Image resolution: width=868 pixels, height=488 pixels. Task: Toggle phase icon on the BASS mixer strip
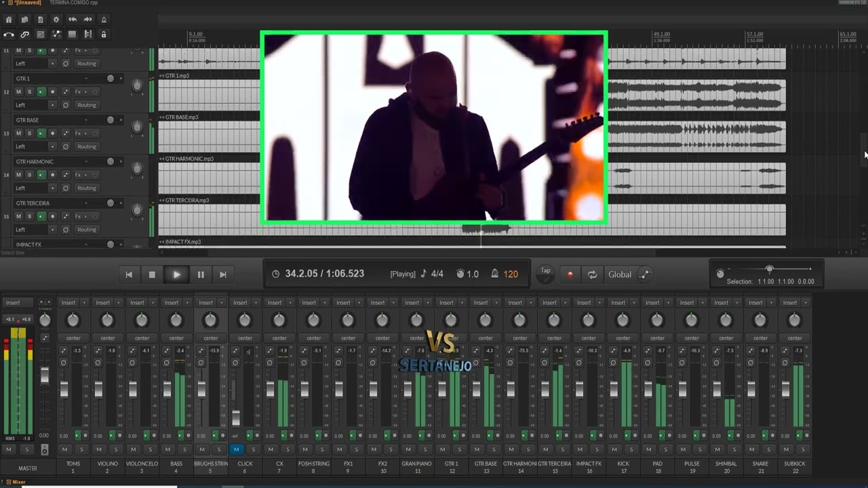point(166,363)
